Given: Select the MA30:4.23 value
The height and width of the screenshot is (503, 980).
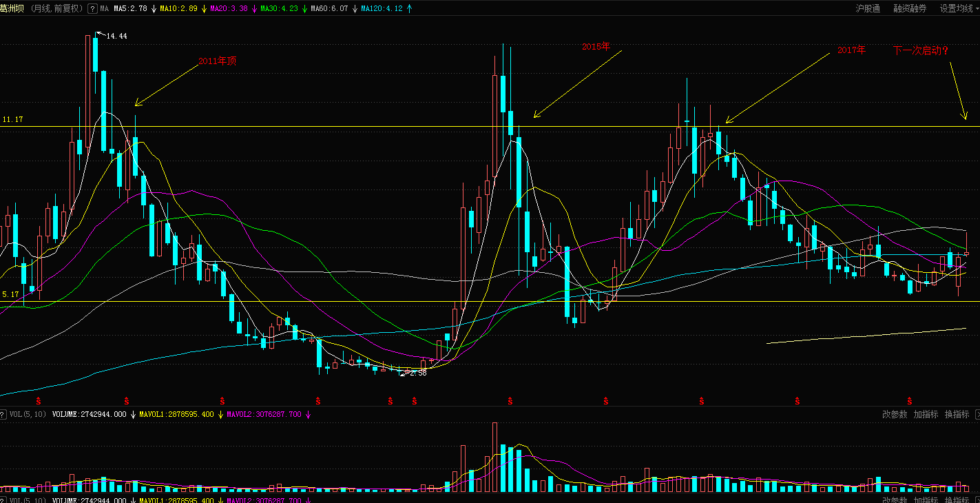Looking at the screenshot, I should click(279, 8).
